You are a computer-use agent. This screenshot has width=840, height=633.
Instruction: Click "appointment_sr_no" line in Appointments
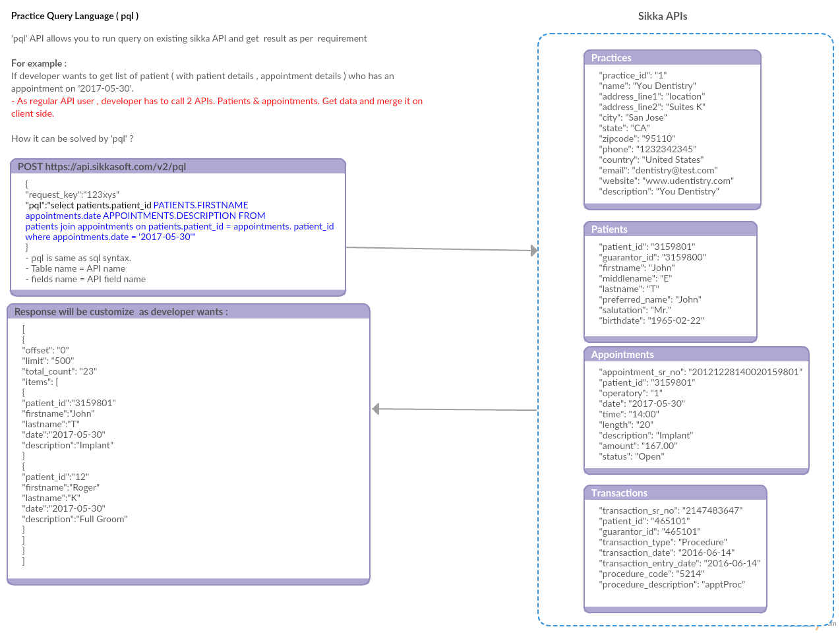(x=701, y=372)
